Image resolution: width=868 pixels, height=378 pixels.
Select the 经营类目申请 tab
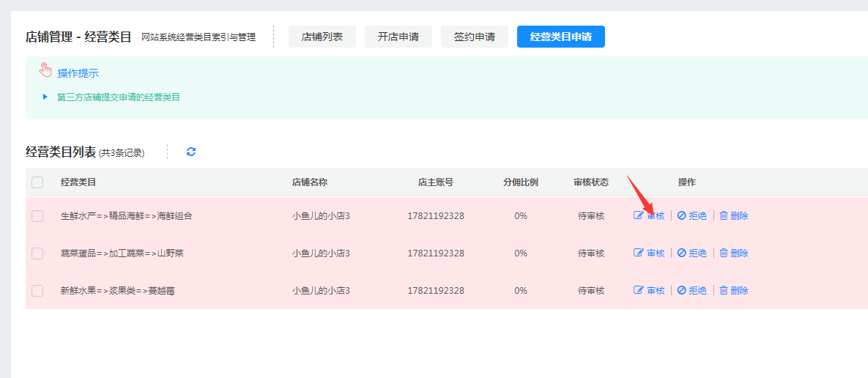pyautogui.click(x=560, y=37)
